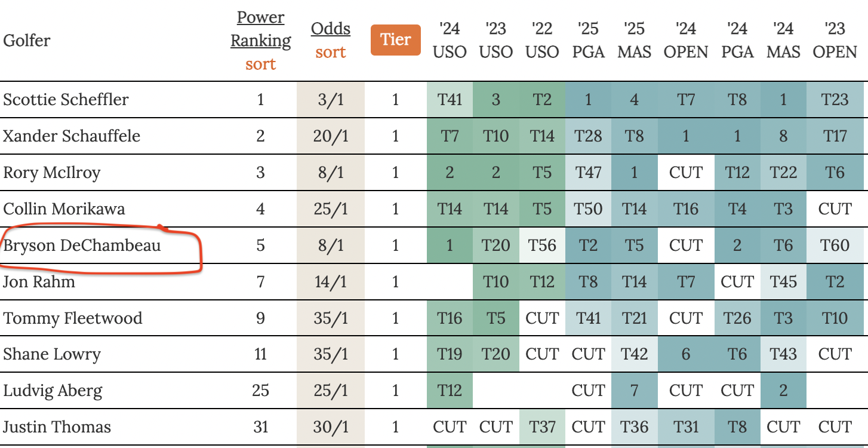
Task: Click Justin Thomas's 30/1 odds cell
Action: [x=331, y=427]
